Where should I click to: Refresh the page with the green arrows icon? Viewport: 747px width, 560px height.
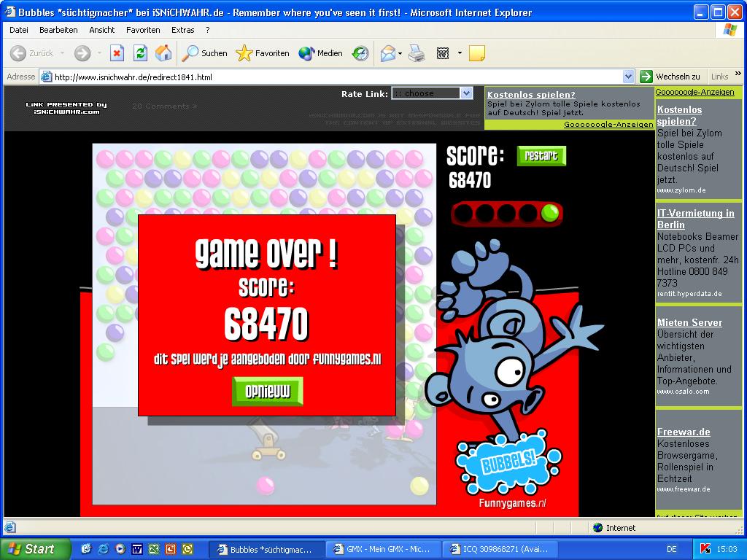tap(140, 53)
